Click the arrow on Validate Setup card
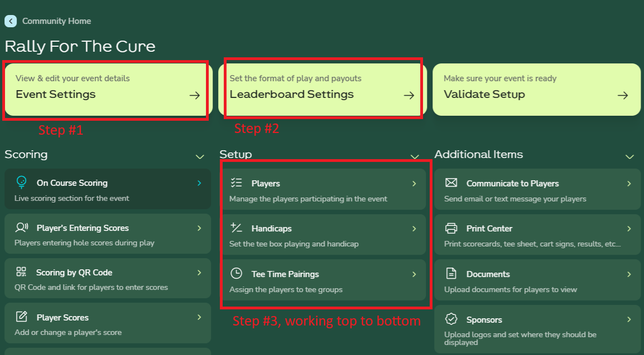 [623, 95]
